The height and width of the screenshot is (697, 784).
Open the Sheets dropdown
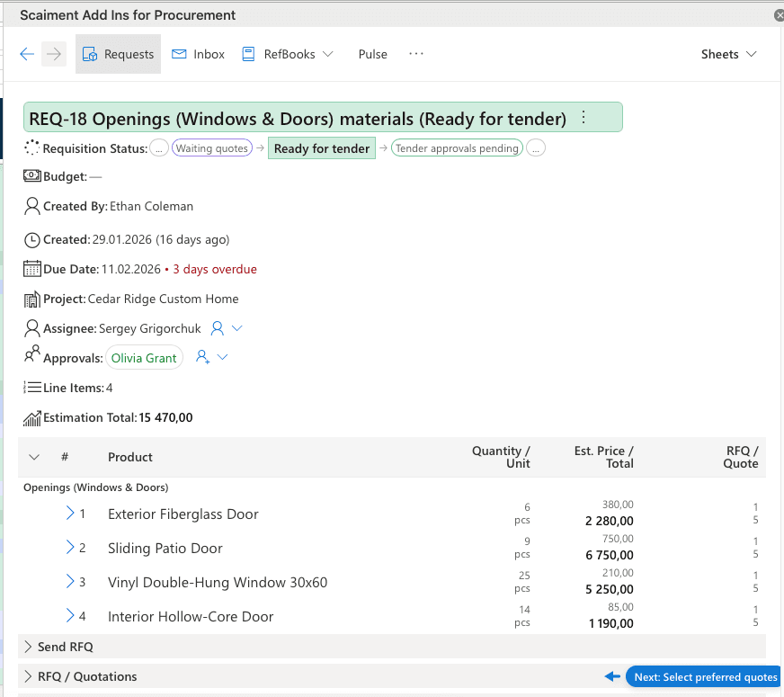click(728, 54)
